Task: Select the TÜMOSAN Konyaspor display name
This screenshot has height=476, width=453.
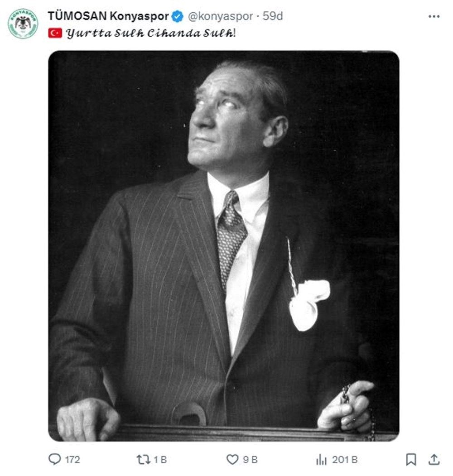Action: pyautogui.click(x=109, y=15)
